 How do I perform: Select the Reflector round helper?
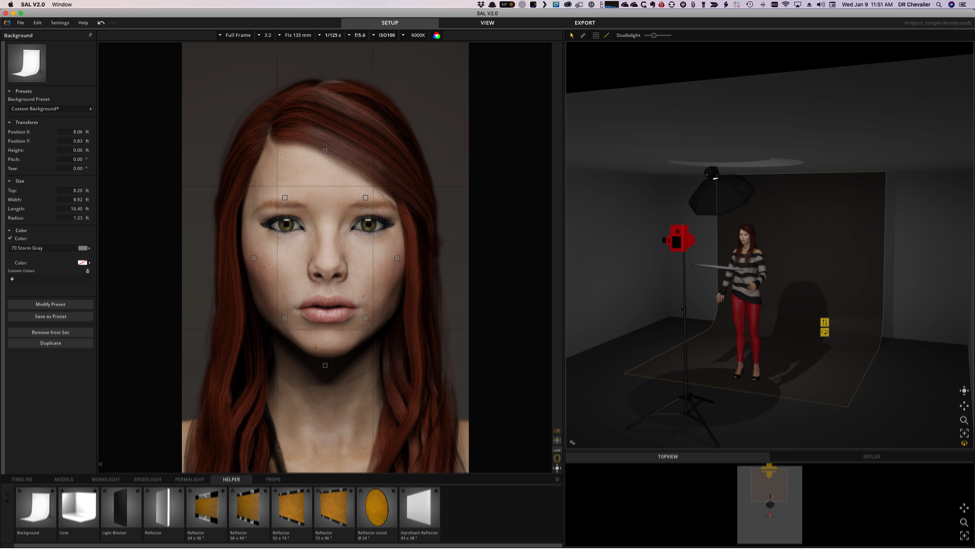coord(377,508)
